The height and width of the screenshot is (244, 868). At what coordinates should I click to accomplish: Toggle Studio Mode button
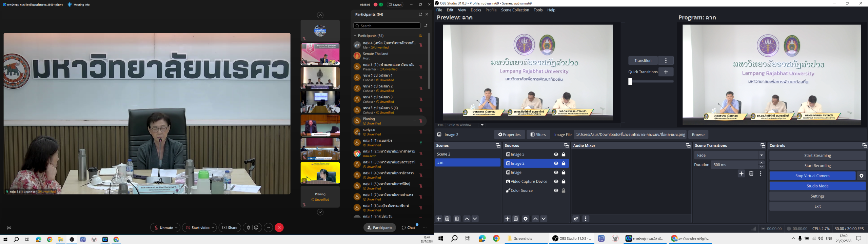pos(817,186)
